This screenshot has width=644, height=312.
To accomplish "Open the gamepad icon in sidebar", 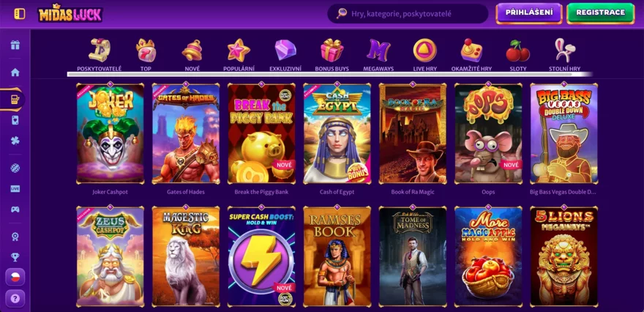I will pyautogui.click(x=15, y=209).
